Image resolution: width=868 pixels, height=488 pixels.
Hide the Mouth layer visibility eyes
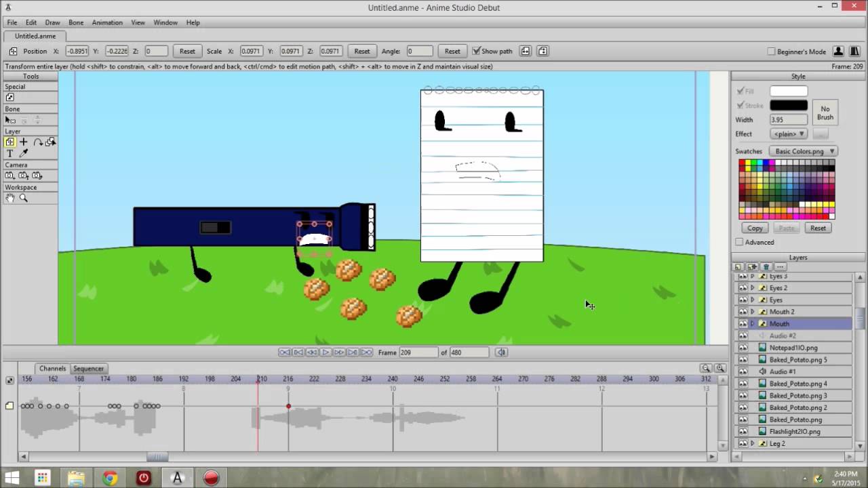tap(743, 324)
